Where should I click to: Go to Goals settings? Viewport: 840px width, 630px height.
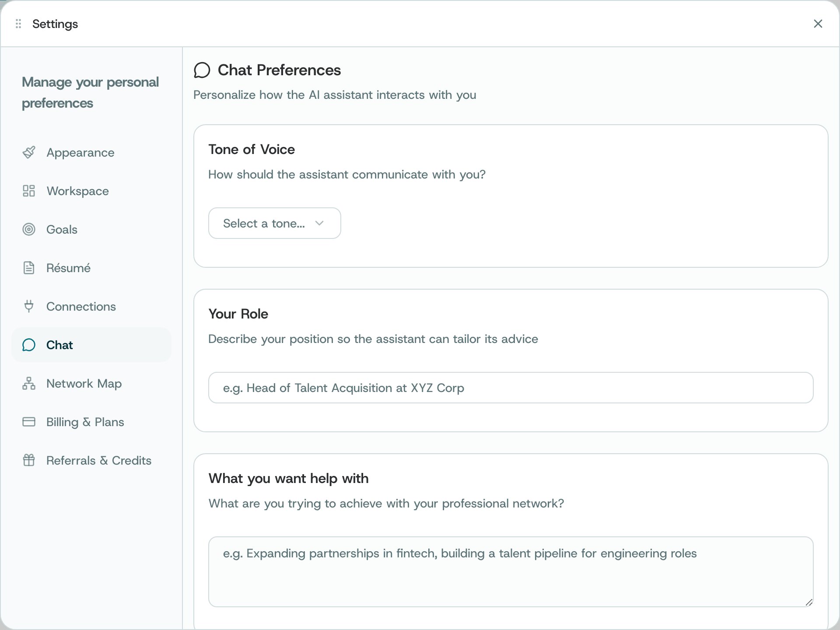tap(91, 229)
